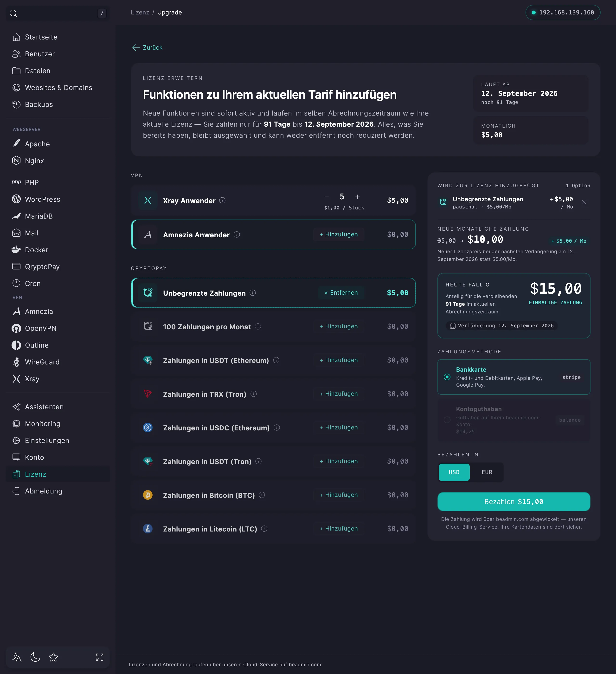This screenshot has height=674, width=616.
Task: Show info for Zahlungen in USDT (Tron)
Action: [x=258, y=461]
